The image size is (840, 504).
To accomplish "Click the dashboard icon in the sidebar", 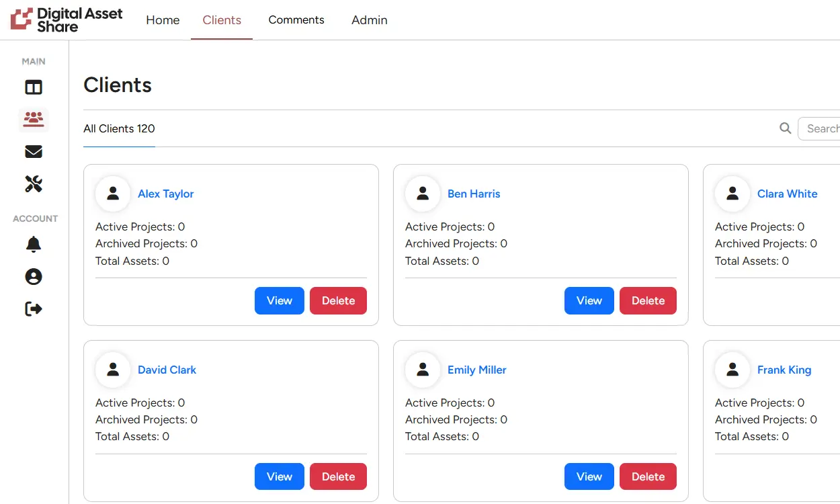I will pyautogui.click(x=34, y=87).
